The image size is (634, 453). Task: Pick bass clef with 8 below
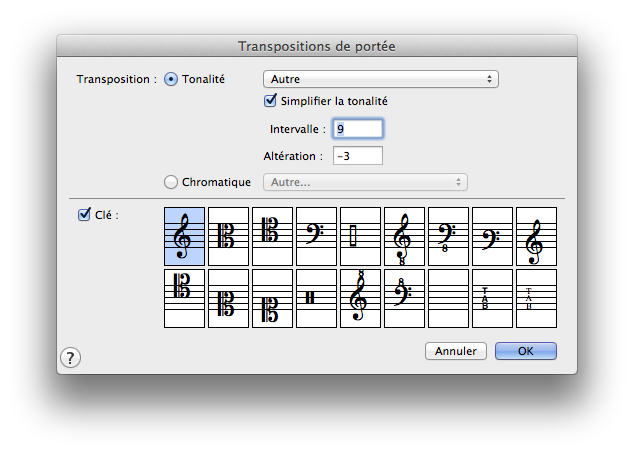448,236
